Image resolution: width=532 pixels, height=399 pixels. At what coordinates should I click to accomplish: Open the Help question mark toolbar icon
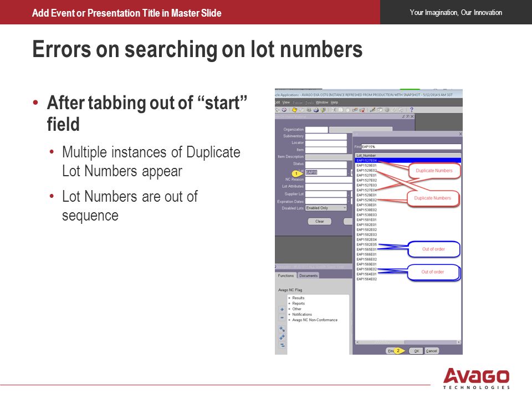(x=412, y=110)
